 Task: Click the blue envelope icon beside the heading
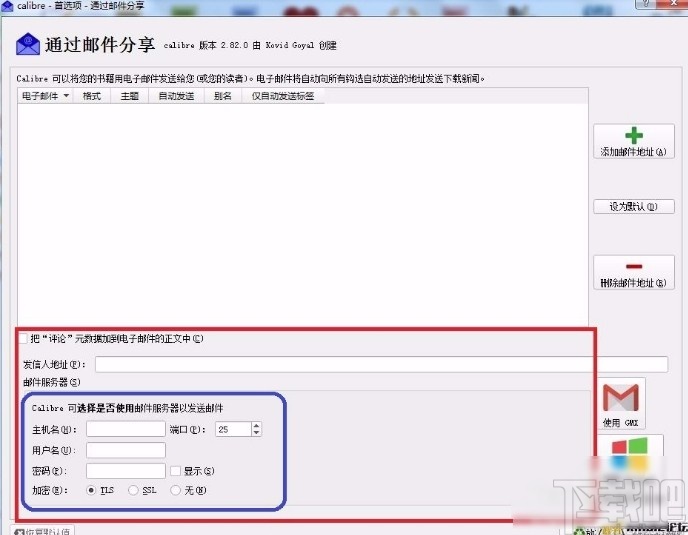coord(28,44)
